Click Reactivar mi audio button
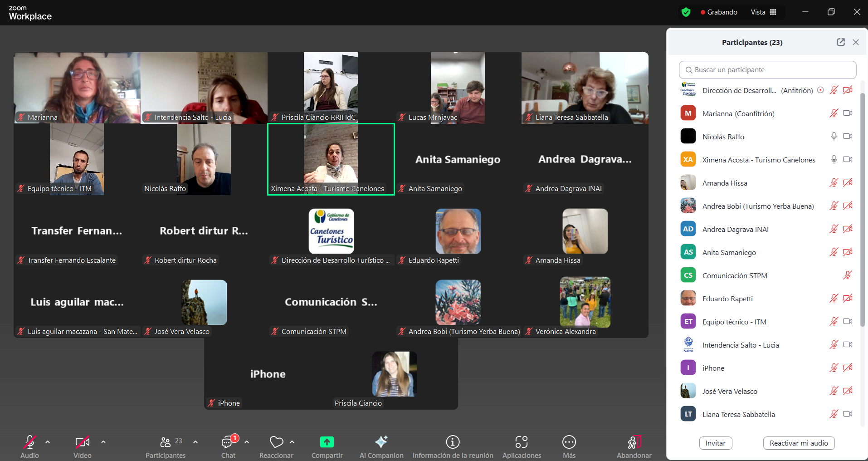The height and width of the screenshot is (461, 868). click(799, 443)
